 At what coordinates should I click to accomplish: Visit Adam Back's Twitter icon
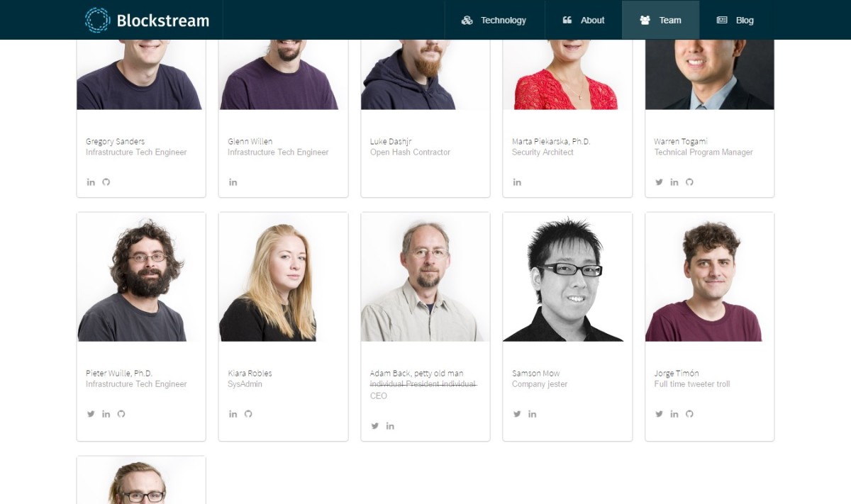[375, 426]
